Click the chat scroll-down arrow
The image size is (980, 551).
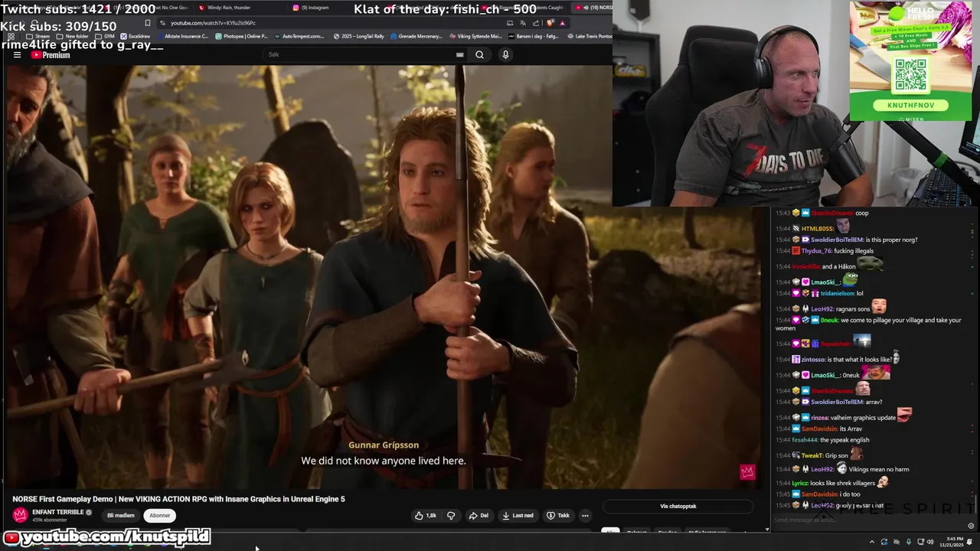coord(768,529)
